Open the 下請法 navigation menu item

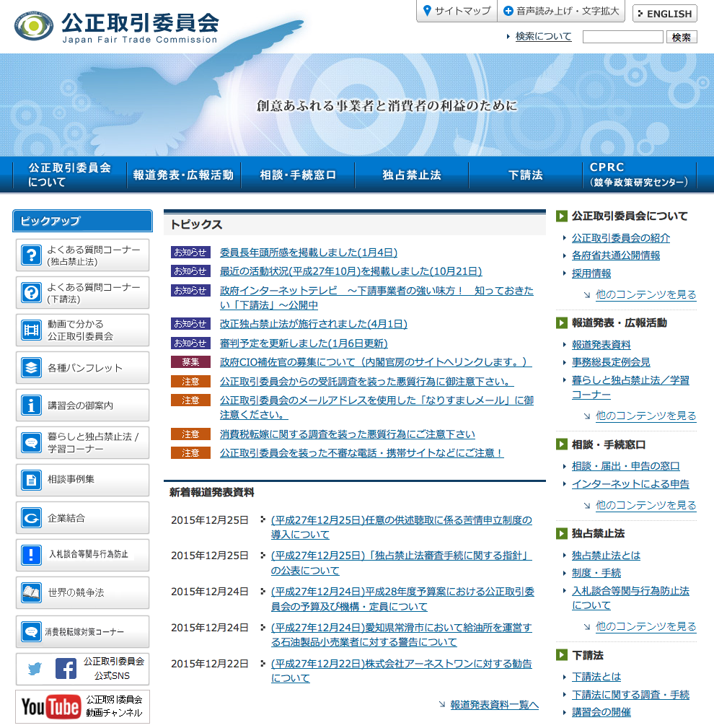525,175
